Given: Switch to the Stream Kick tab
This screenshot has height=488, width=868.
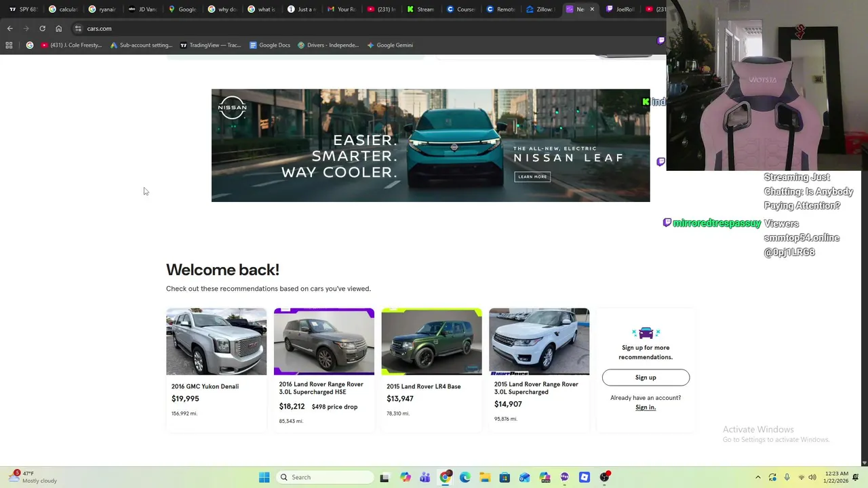Looking at the screenshot, I should [x=421, y=9].
